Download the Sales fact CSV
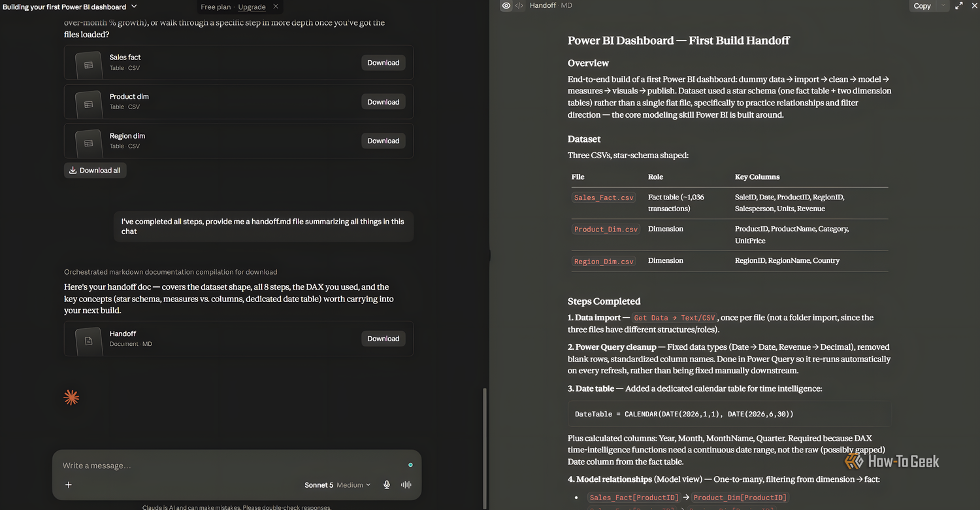 [x=384, y=63]
